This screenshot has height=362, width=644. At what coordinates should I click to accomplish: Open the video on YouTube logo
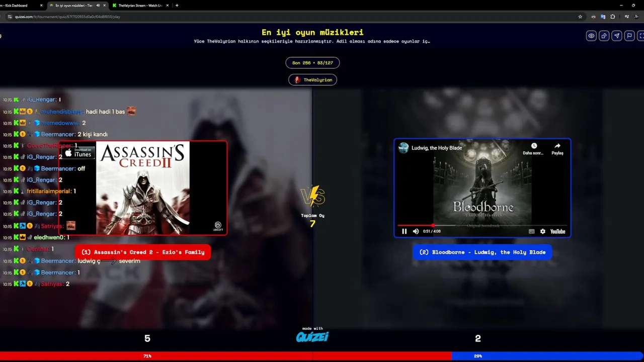557,231
